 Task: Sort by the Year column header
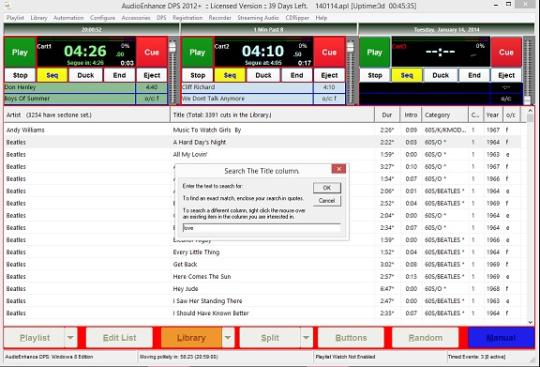pos(492,115)
